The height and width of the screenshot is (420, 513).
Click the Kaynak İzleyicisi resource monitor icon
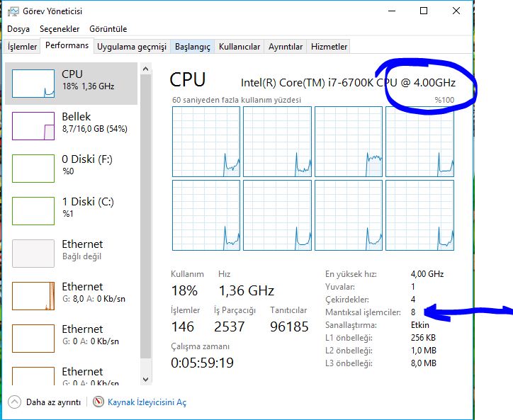(x=98, y=402)
